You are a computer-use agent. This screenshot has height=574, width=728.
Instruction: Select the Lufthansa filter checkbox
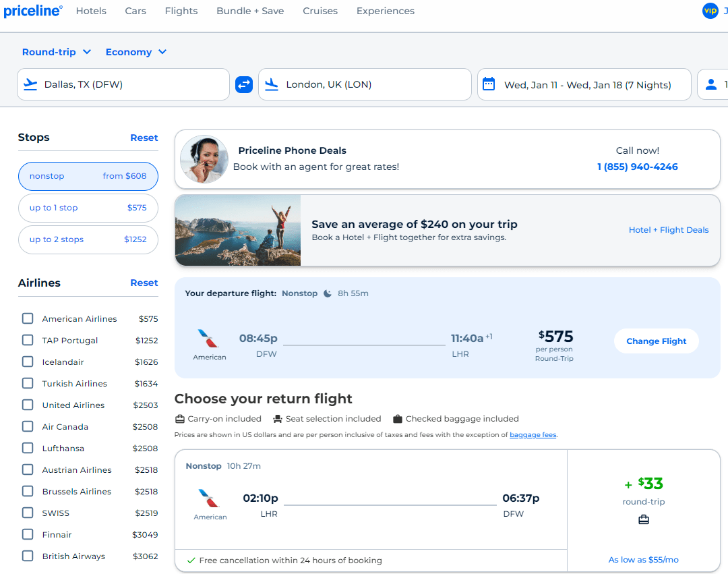(27, 448)
